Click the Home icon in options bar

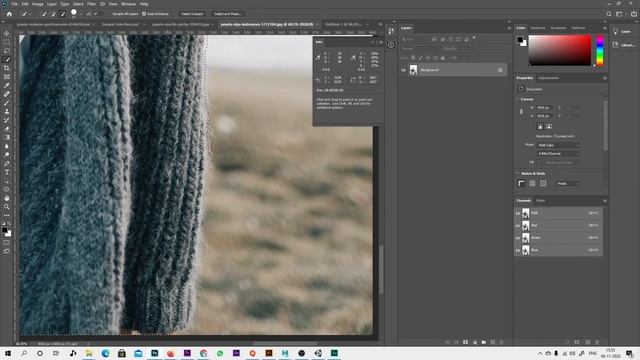point(9,13)
